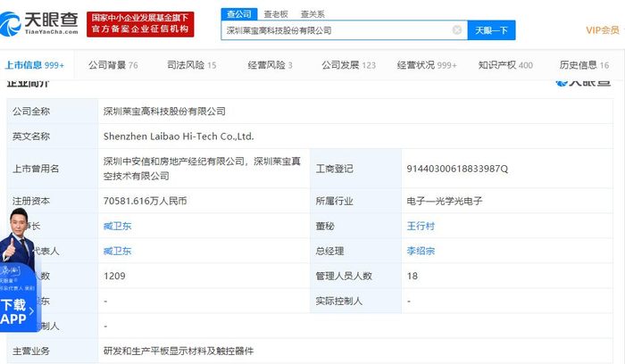Open the VIP会员 link

603,30
